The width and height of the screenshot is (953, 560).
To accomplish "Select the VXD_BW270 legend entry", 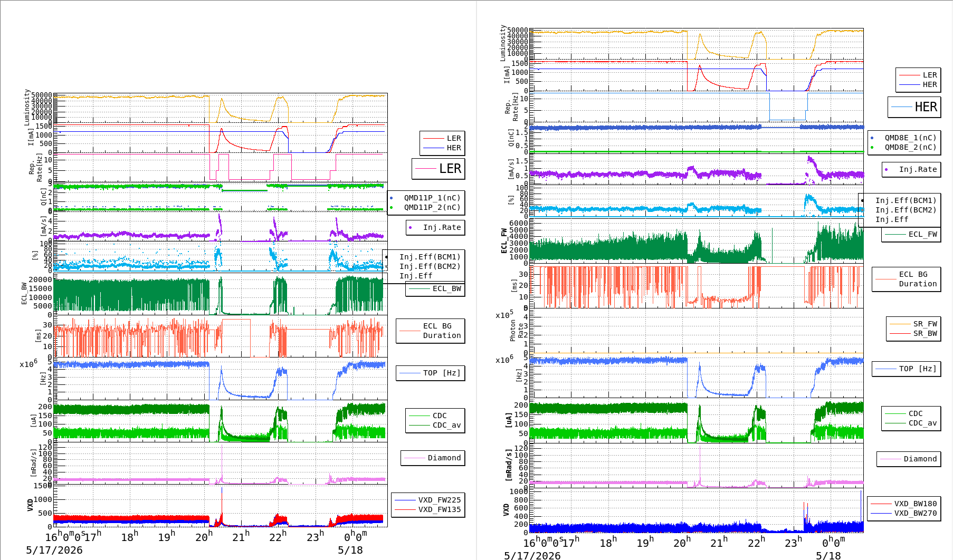I will (x=916, y=513).
